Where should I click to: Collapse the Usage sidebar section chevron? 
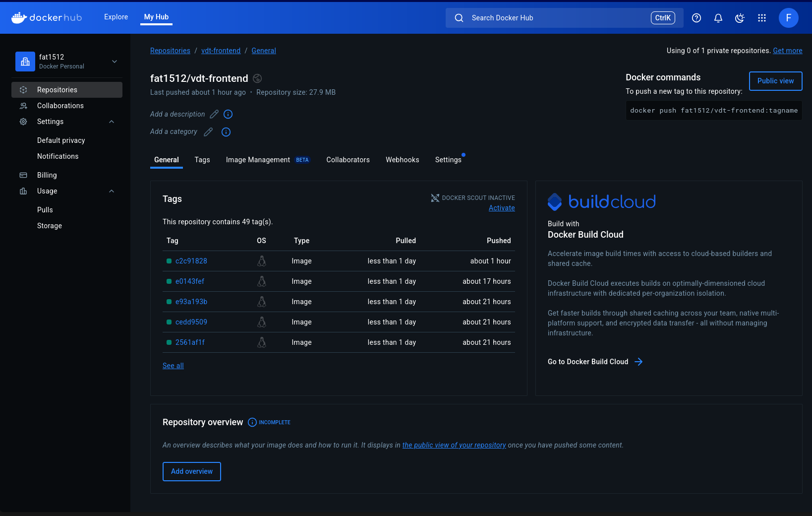(112, 191)
